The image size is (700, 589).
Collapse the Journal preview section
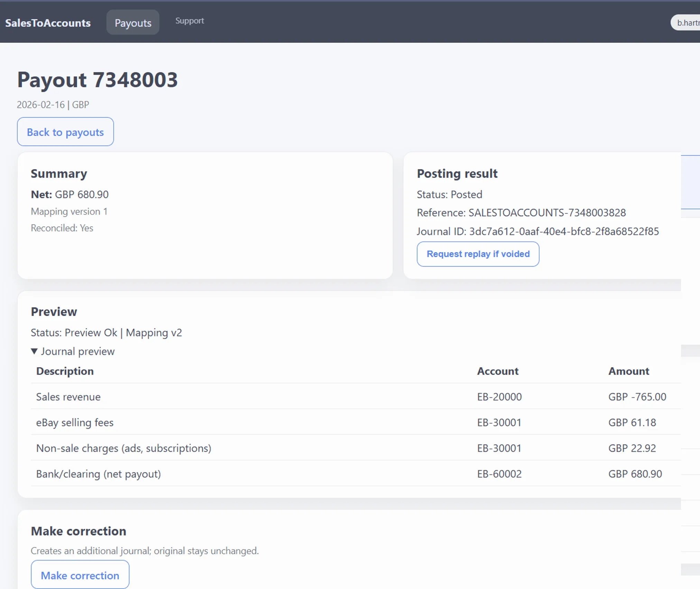[73, 351]
